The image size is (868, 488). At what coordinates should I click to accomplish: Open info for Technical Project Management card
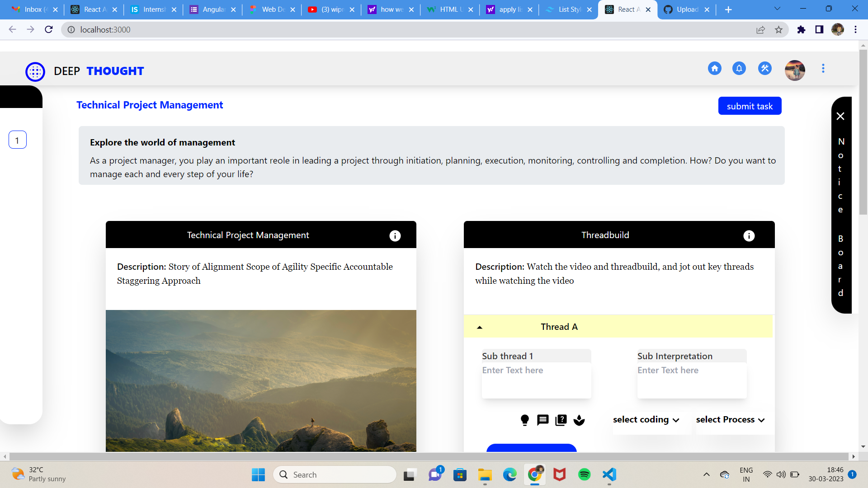[x=395, y=236]
